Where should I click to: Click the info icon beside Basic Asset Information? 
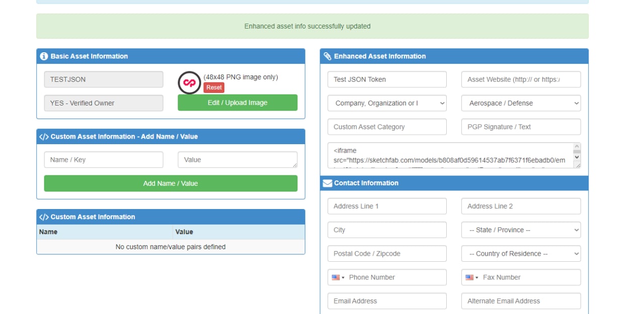[44, 56]
